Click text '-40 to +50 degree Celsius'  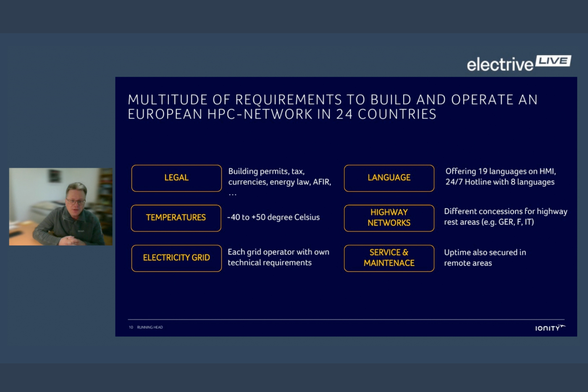(x=273, y=217)
